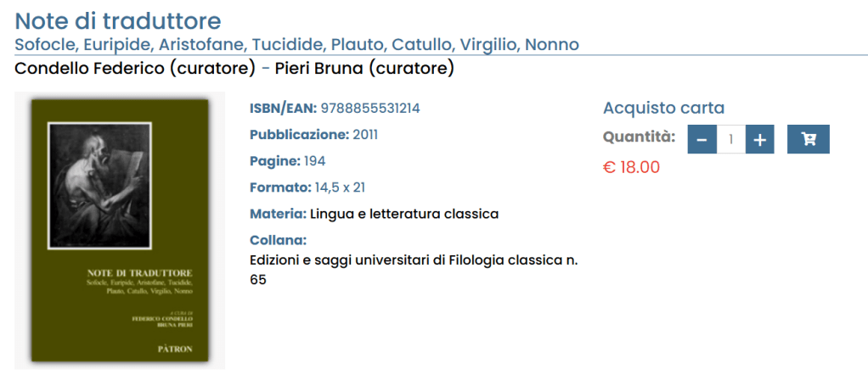Increase quantity with the plus button
This screenshot has height=380, width=868.
coord(759,139)
